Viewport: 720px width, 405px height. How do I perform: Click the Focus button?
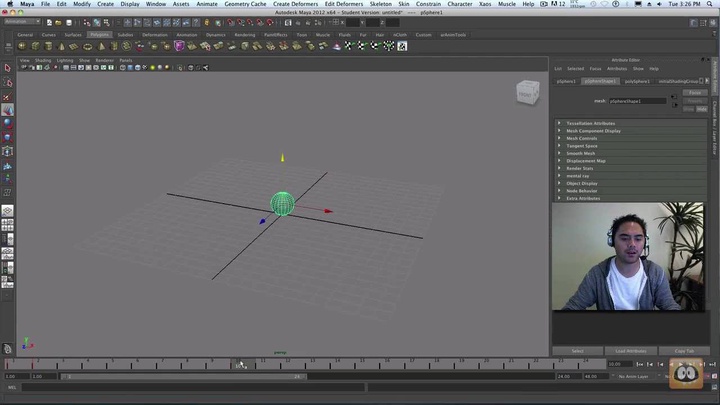(x=695, y=92)
